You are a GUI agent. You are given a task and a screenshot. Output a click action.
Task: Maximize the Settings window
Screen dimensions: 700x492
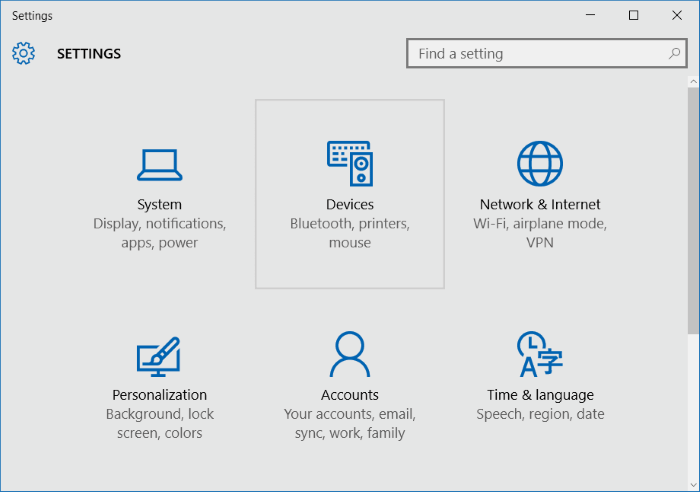pyautogui.click(x=633, y=16)
